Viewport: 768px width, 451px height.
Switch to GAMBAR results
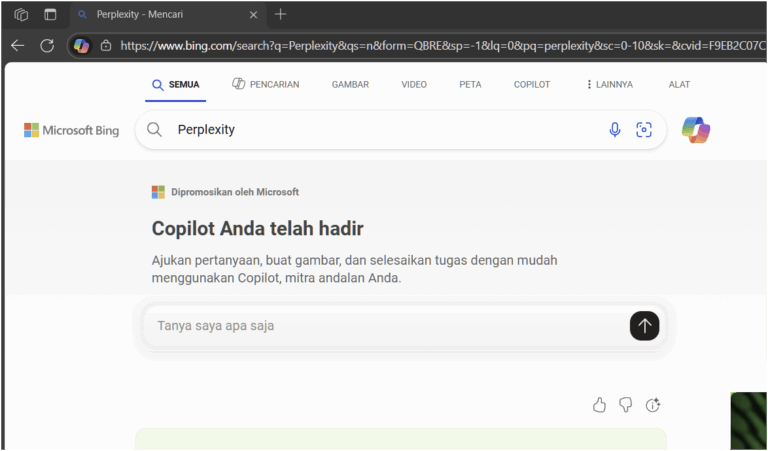350,85
